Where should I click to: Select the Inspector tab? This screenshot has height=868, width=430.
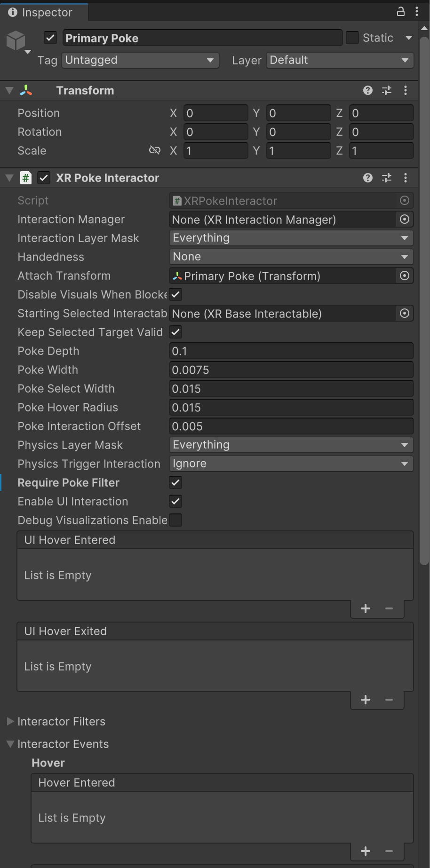41,12
